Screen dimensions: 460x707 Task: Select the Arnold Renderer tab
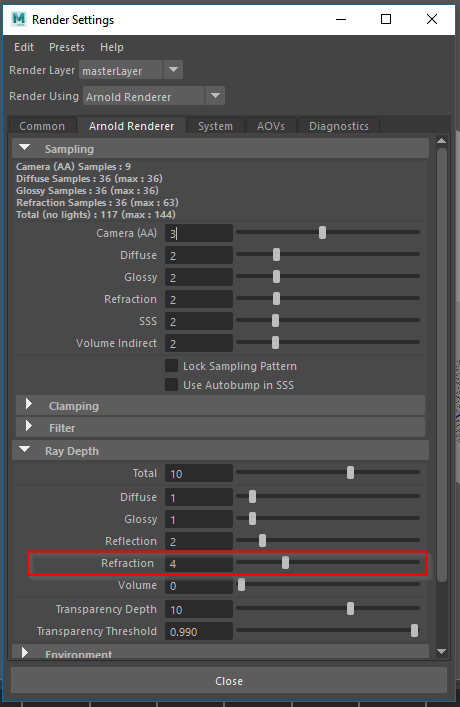(x=131, y=126)
